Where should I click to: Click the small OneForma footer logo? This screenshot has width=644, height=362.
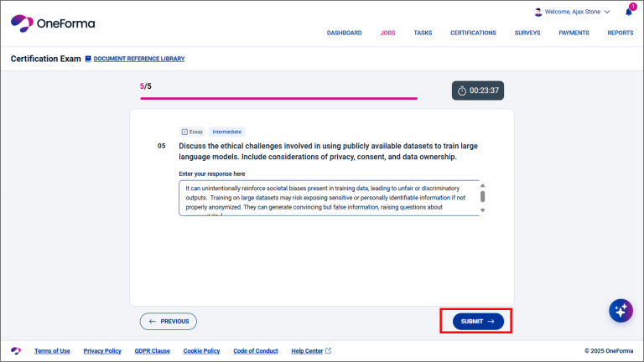[x=16, y=350]
